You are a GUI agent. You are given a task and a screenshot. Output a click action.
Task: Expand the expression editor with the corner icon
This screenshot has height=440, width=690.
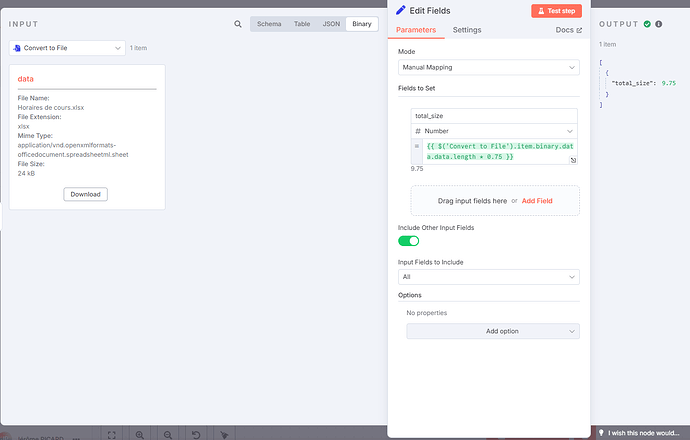573,160
